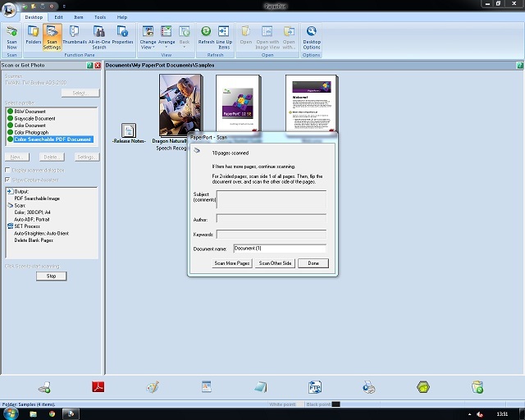Screen dimensions: 525x420
Task: Click the Scan Other Side button
Action: [275, 263]
